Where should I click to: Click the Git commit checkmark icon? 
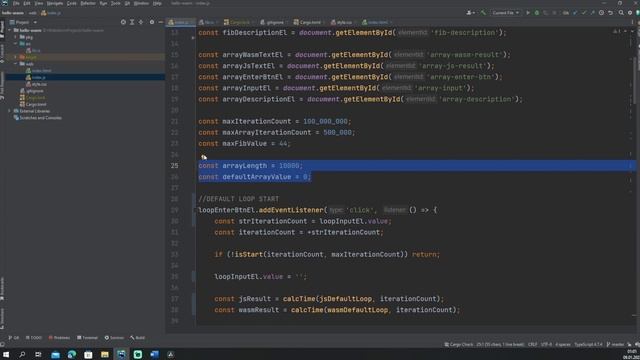584,13
